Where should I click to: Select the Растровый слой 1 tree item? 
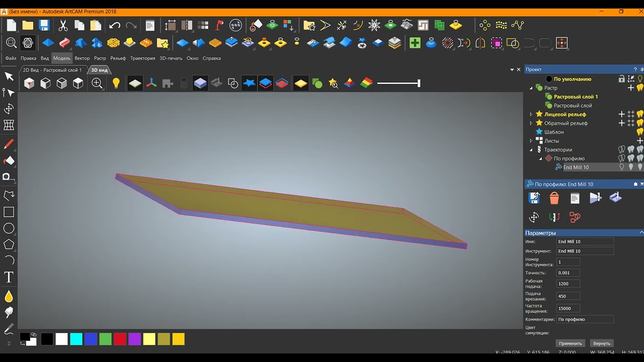coord(576,97)
